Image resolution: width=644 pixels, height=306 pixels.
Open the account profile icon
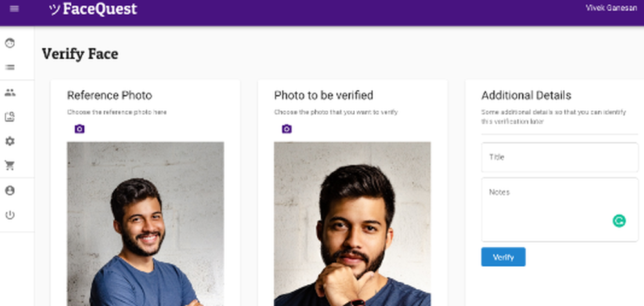pos(10,191)
